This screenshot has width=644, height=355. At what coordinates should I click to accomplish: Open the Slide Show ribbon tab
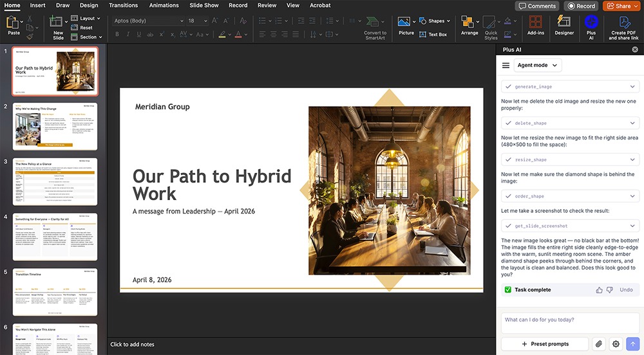[x=204, y=5]
